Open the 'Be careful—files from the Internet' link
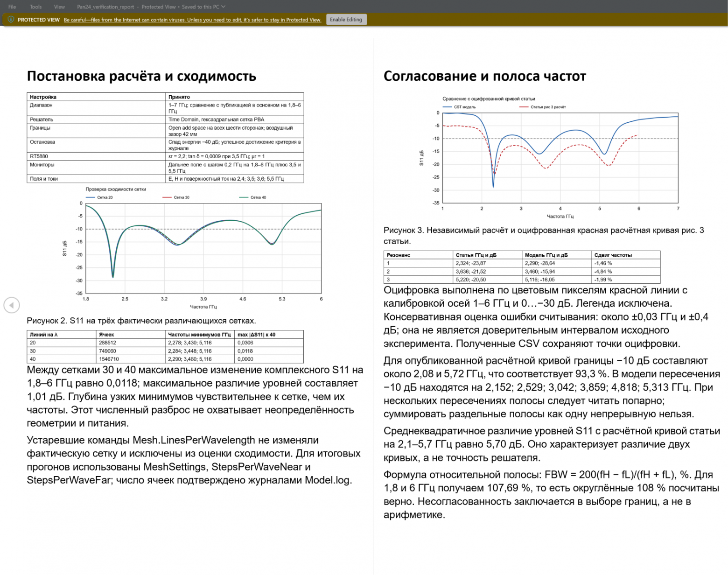 click(192, 20)
